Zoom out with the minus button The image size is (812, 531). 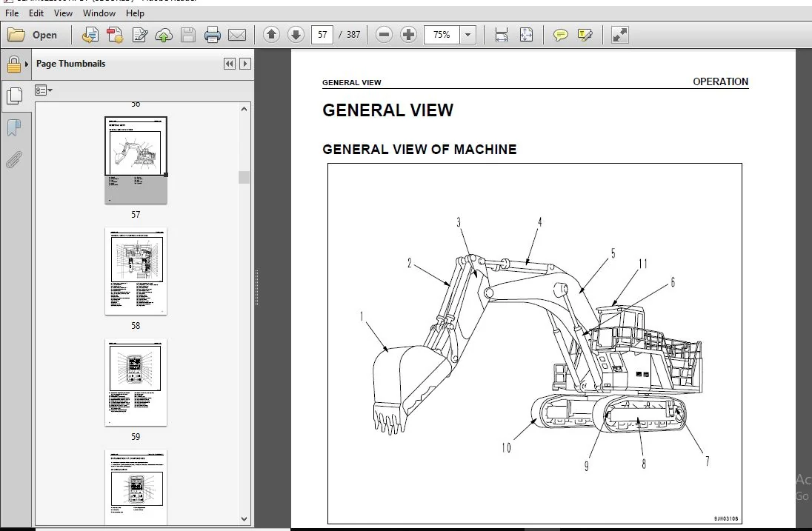pyautogui.click(x=384, y=35)
